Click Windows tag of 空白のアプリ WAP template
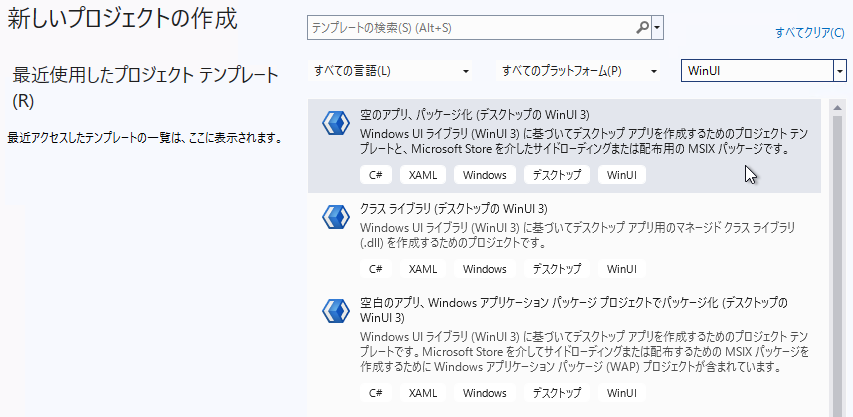This screenshot has width=853, height=417. [485, 393]
